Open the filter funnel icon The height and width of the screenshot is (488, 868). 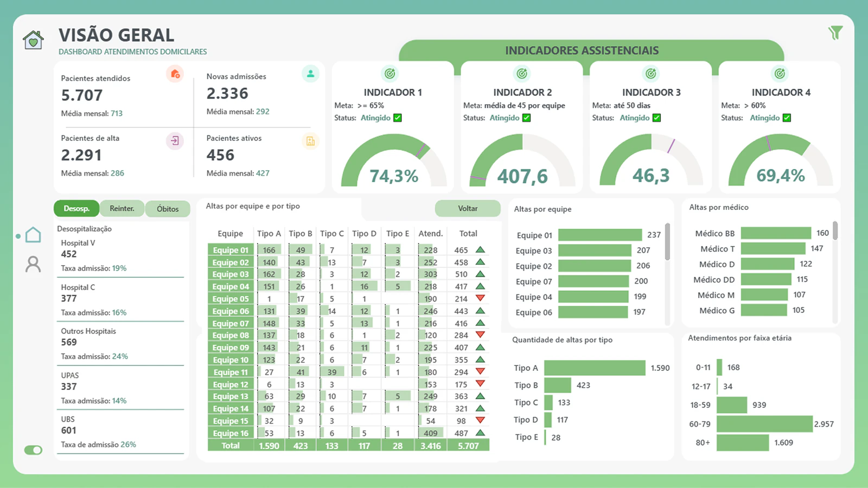click(x=835, y=33)
